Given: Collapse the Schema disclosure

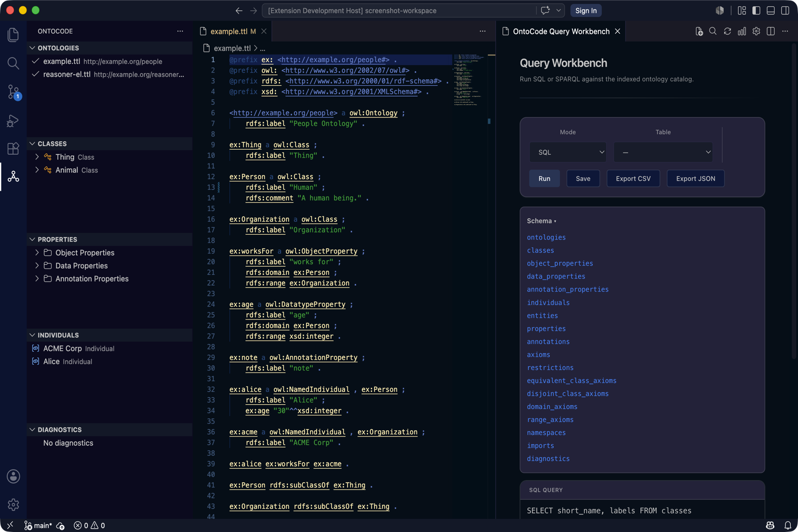Looking at the screenshot, I should [541, 221].
